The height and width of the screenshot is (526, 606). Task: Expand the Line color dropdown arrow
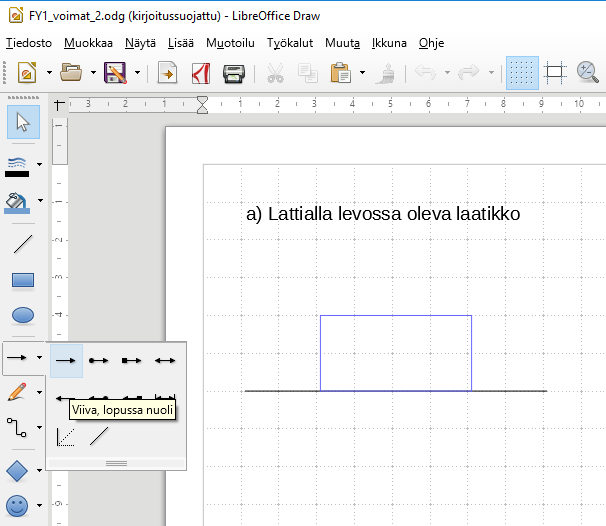click(39, 165)
